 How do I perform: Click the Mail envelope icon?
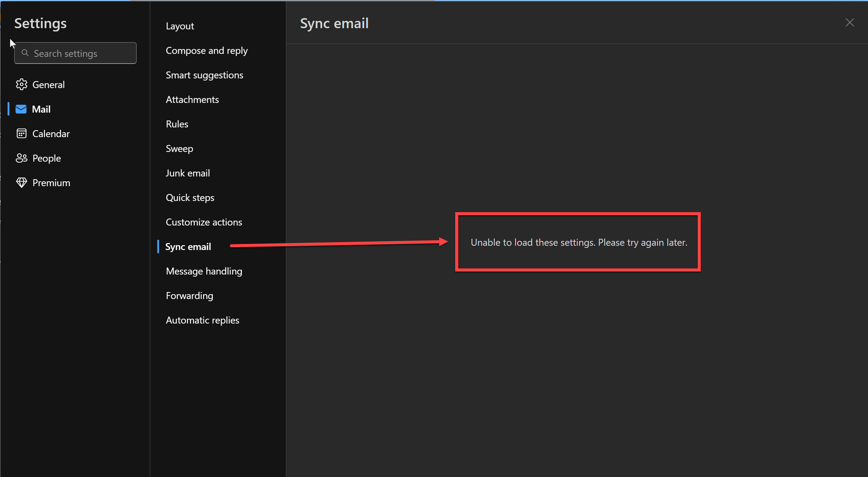pyautogui.click(x=21, y=109)
